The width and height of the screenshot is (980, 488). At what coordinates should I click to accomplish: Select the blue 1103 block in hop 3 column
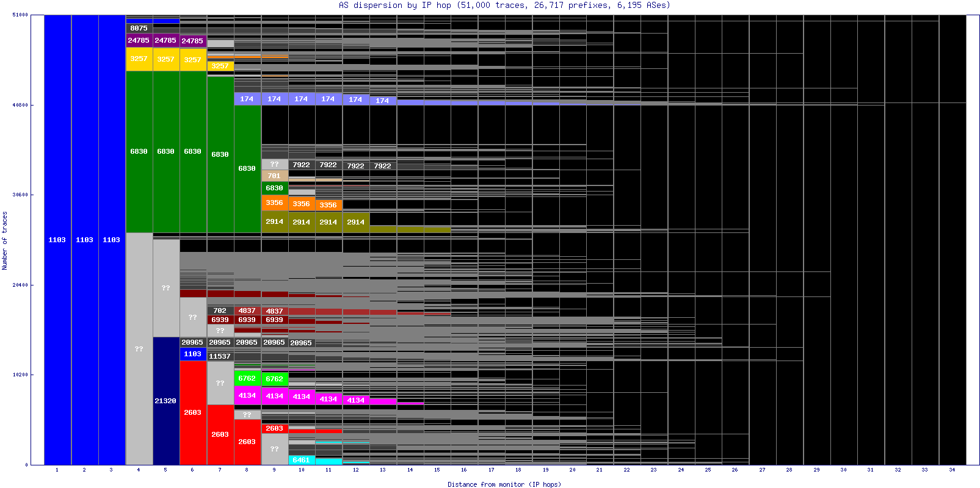pos(112,240)
